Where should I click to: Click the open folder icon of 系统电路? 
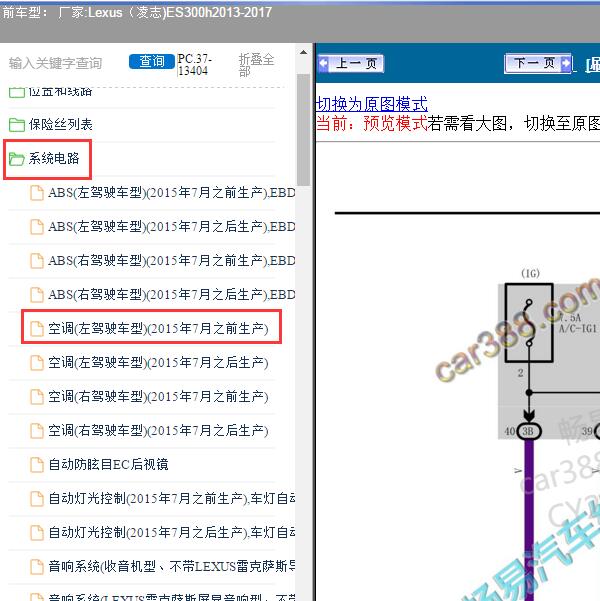16,159
